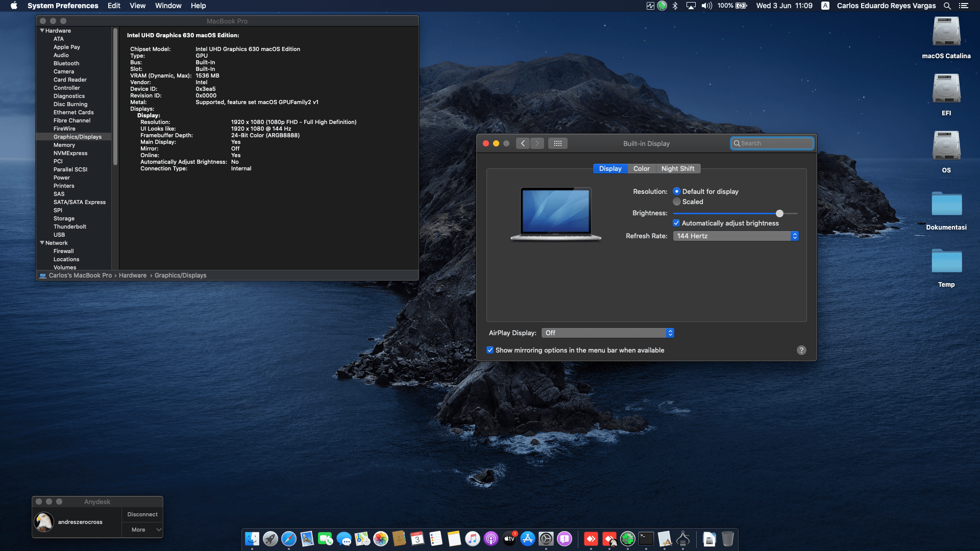Select Graphics/Displays in the Hardware sidebar

point(77,137)
